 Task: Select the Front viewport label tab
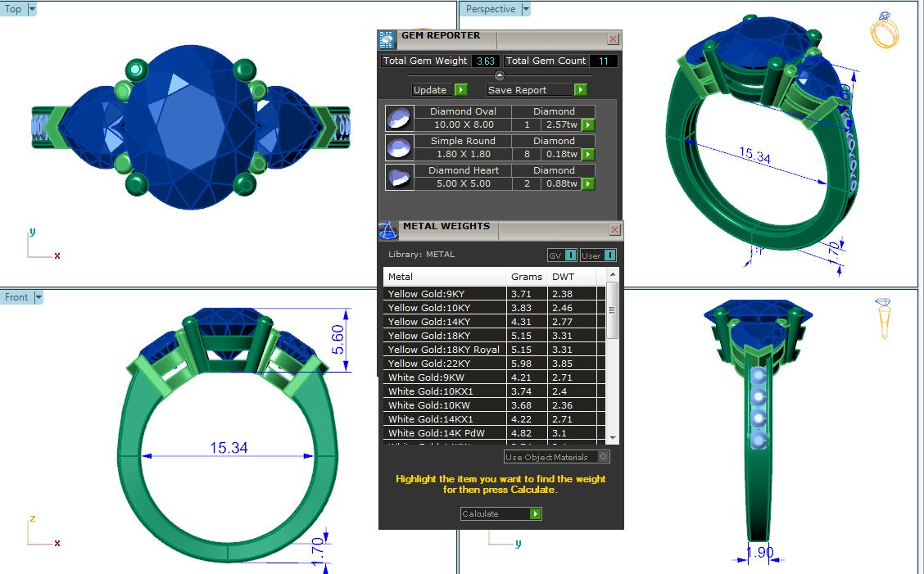tap(16, 297)
